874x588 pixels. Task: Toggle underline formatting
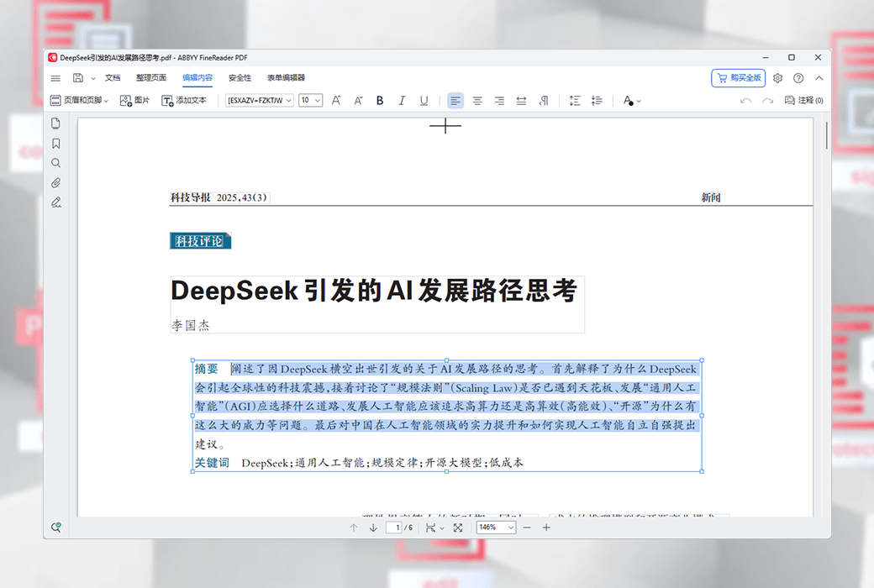pos(424,101)
